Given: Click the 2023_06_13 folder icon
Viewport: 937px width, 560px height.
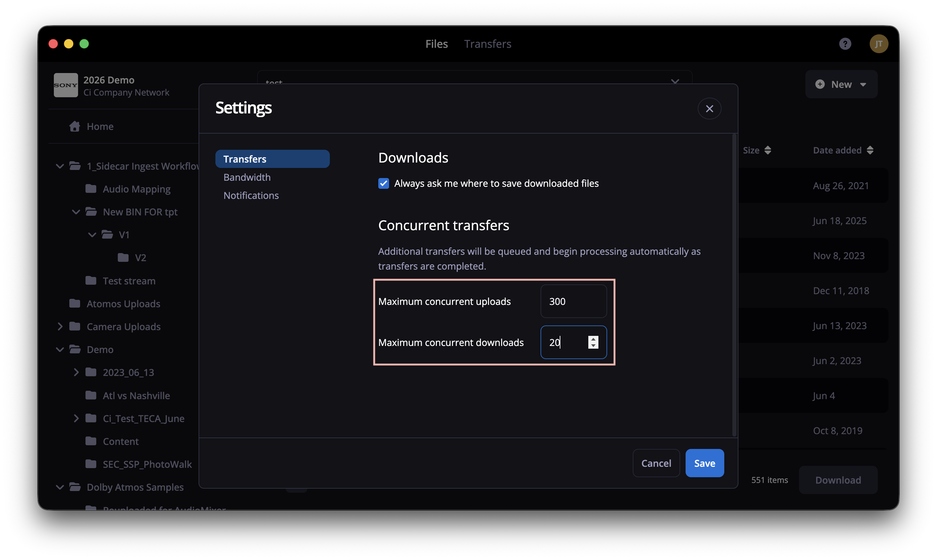Looking at the screenshot, I should point(91,372).
